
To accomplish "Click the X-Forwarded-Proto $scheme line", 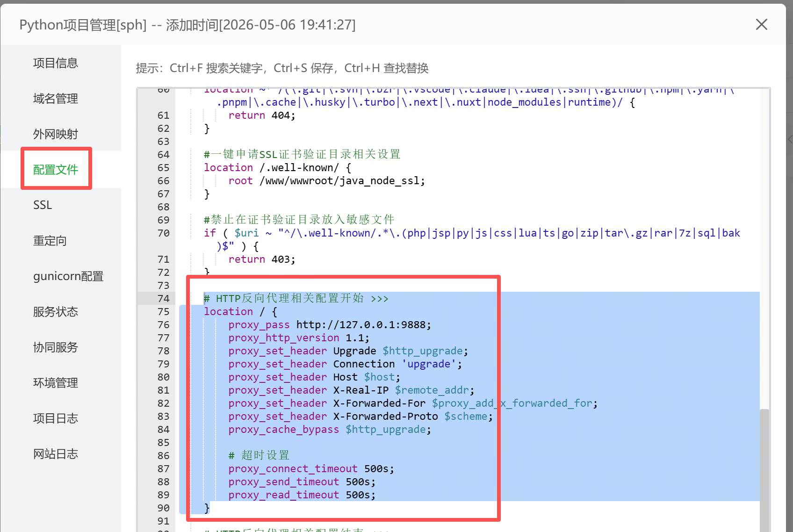I will 360,416.
